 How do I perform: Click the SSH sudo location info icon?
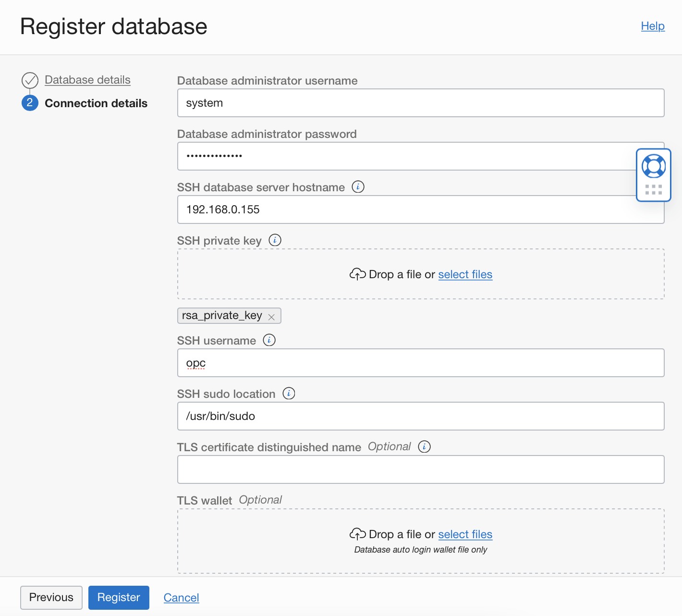[x=289, y=394]
